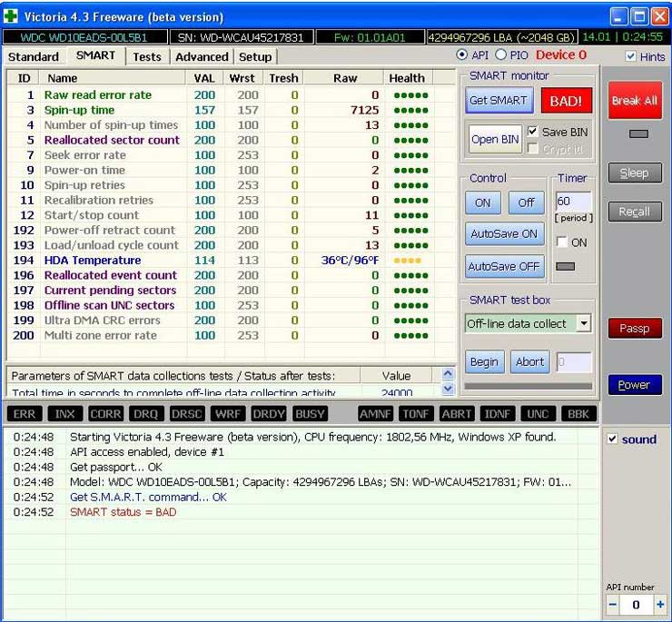Image resolution: width=672 pixels, height=622 pixels.
Task: Toggle the sound checkbox
Action: 611,439
